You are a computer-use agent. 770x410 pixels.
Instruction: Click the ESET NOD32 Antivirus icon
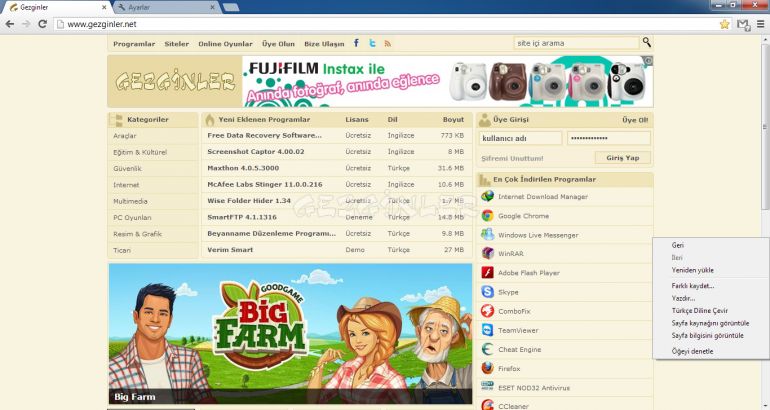[487, 387]
